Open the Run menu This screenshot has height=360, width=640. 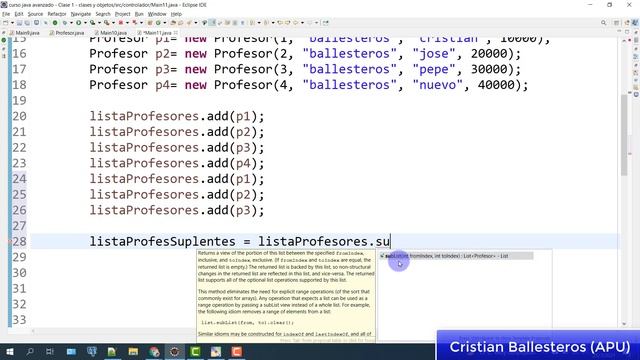[139, 14]
